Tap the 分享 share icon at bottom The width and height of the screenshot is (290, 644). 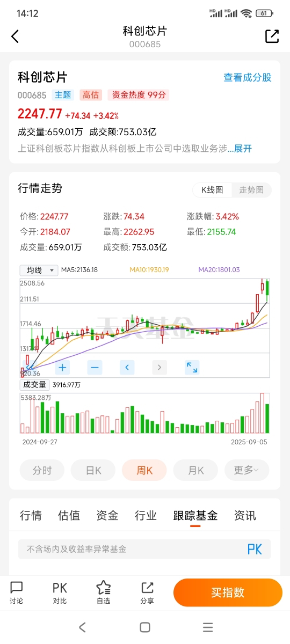tap(147, 592)
